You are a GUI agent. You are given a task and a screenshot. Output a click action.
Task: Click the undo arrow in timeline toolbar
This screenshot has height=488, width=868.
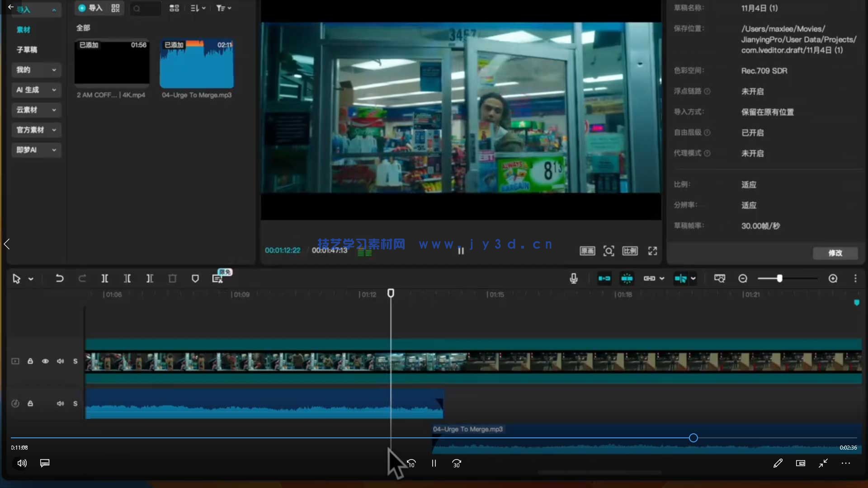pyautogui.click(x=59, y=278)
